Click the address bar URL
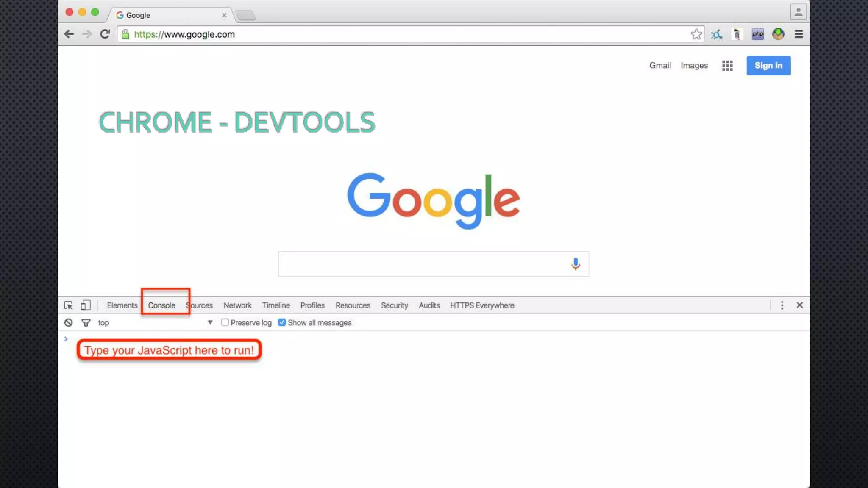 [x=184, y=34]
